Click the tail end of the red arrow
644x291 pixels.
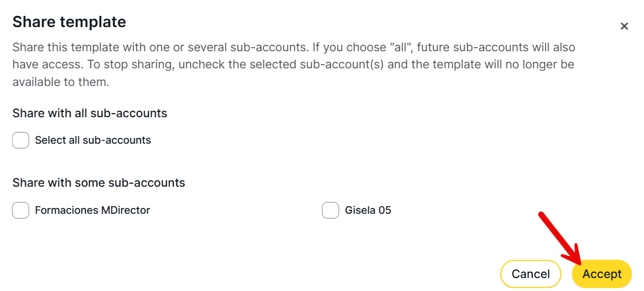click(542, 216)
